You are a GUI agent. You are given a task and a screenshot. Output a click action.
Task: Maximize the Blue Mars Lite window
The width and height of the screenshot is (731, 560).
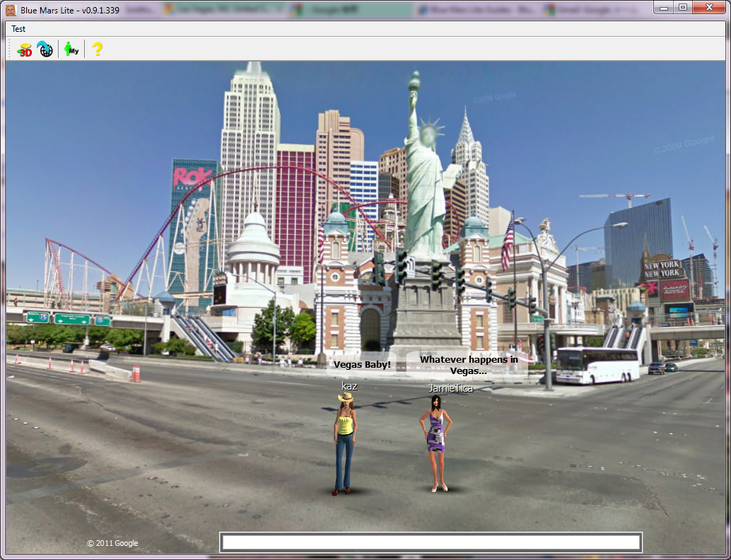(682, 8)
